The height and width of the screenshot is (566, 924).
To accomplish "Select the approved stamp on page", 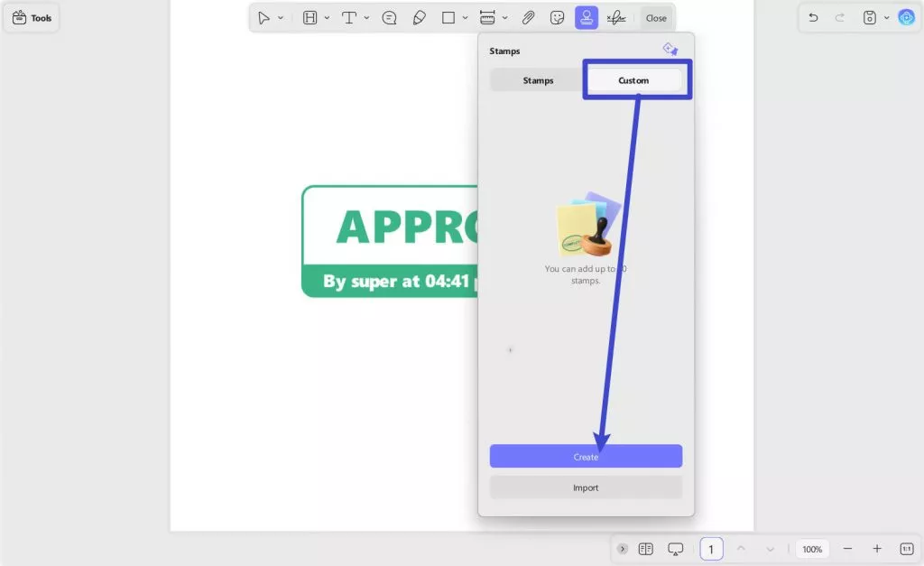I will pyautogui.click(x=390, y=241).
